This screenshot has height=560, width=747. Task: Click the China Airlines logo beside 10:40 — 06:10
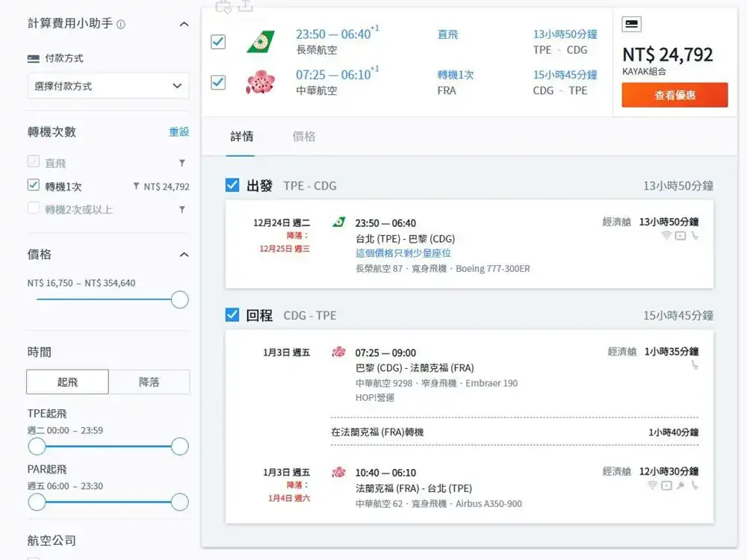click(x=338, y=473)
